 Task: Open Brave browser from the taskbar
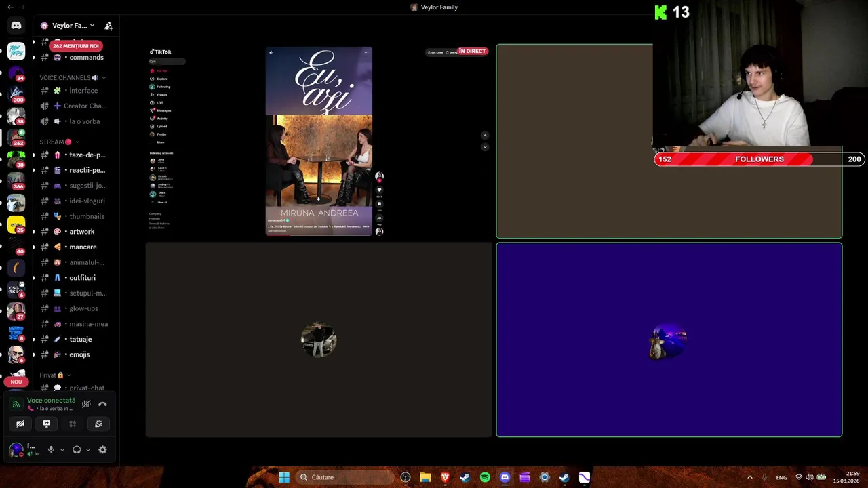(446, 477)
